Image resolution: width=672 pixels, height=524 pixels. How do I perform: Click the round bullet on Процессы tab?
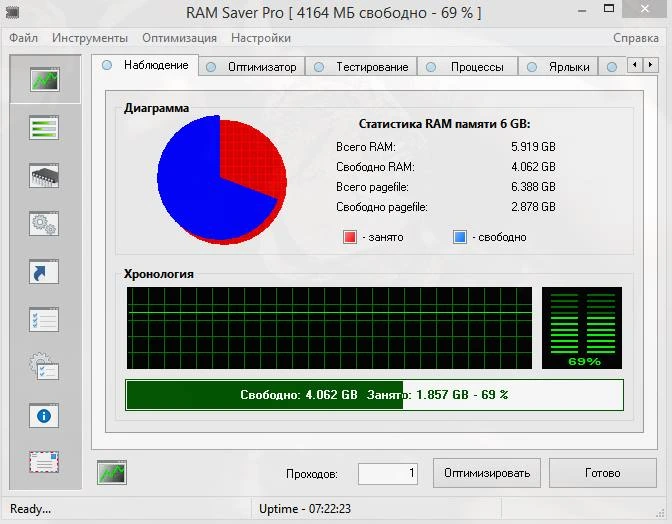click(431, 67)
